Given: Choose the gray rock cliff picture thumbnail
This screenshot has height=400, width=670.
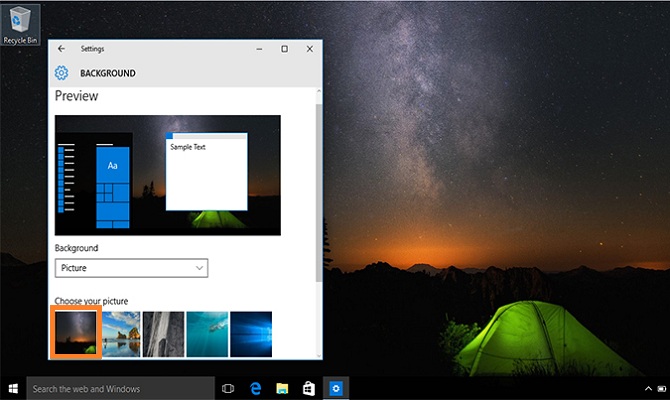Looking at the screenshot, I should pyautogui.click(x=164, y=334).
